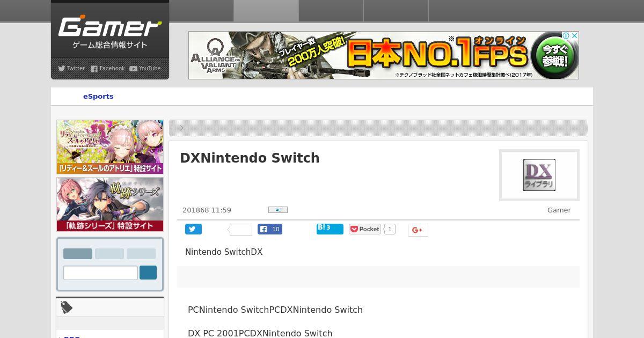
Task: Visit the Gamer Twitter page
Action: coord(71,68)
